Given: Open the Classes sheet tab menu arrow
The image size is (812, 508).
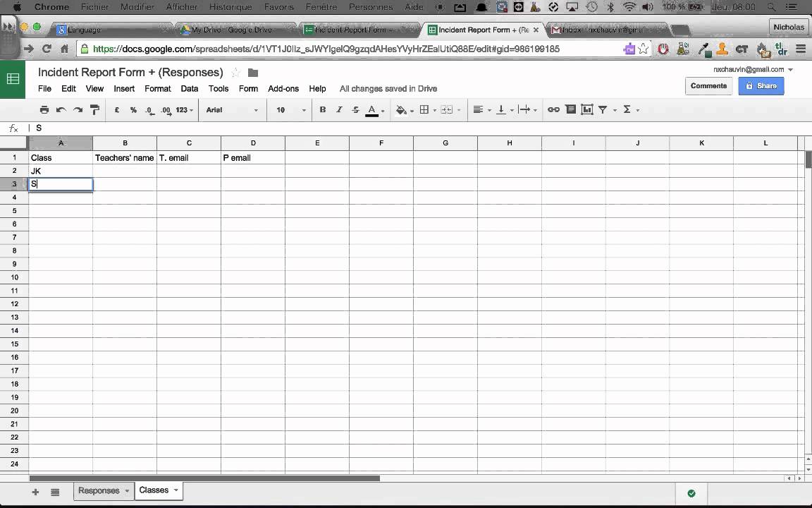Looking at the screenshot, I should [176, 490].
